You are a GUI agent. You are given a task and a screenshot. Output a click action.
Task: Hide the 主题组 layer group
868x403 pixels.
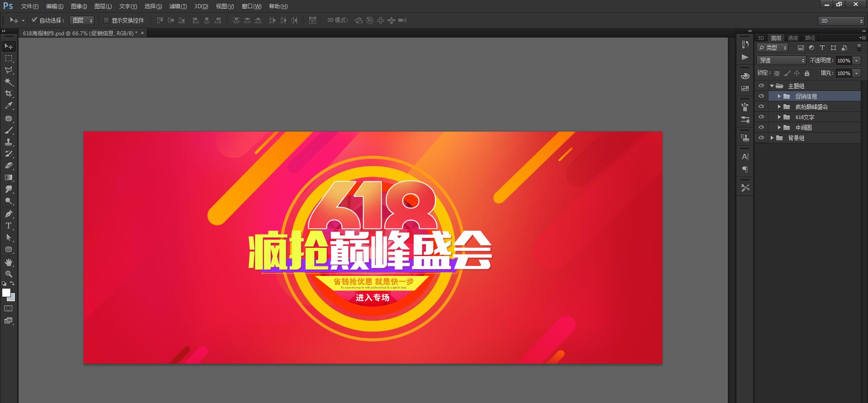click(761, 86)
